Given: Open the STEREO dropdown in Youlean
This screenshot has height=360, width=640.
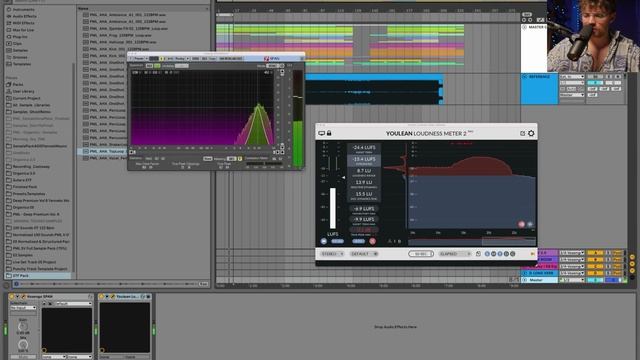Looking at the screenshot, I should (332, 254).
